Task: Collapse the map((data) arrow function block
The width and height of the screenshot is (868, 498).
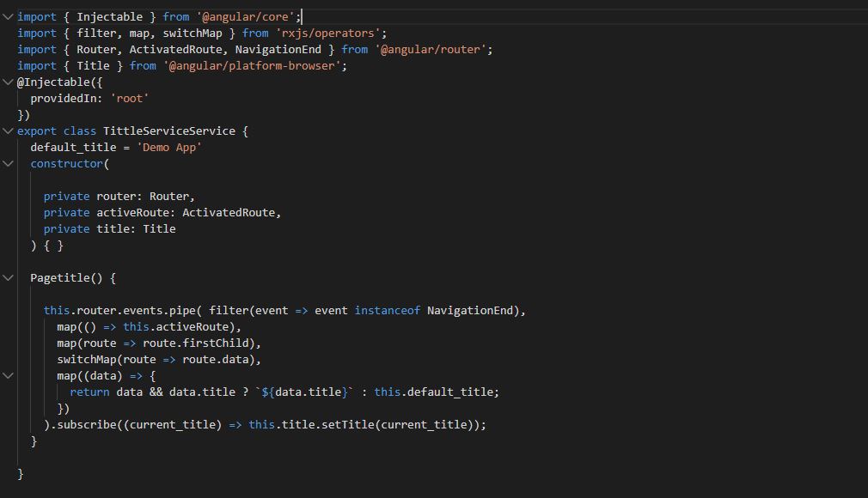Action: pyautogui.click(x=8, y=375)
